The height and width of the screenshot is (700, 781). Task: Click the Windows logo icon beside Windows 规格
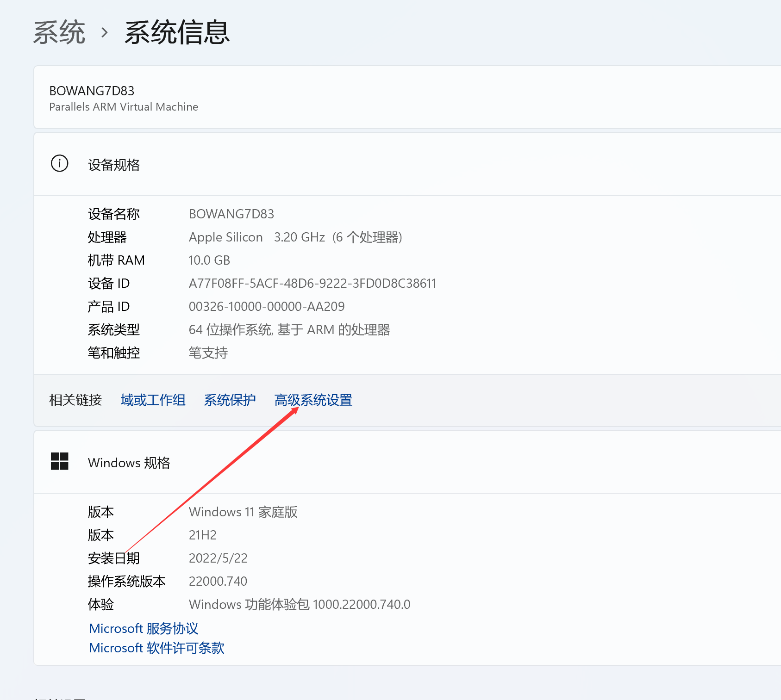(59, 461)
